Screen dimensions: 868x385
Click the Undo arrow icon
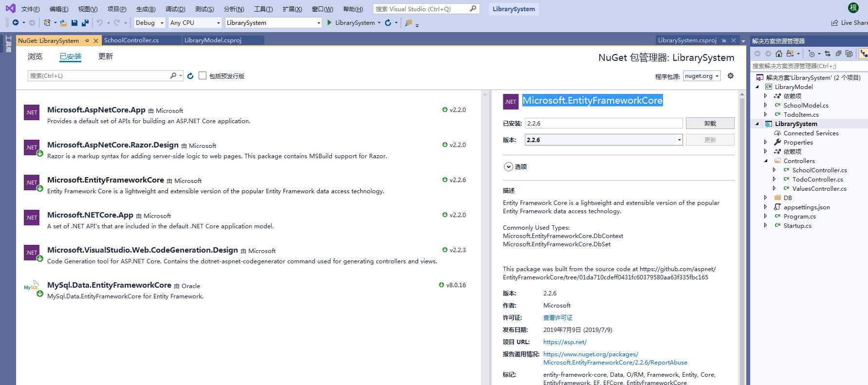pos(99,22)
